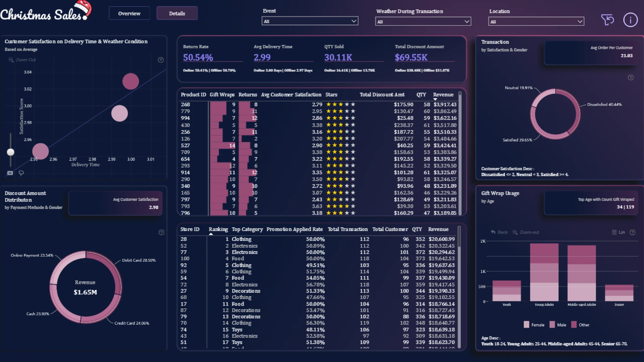Click the Avg Order Per Customer value 21.03
Screen dimensions: 644x362
tap(627, 56)
